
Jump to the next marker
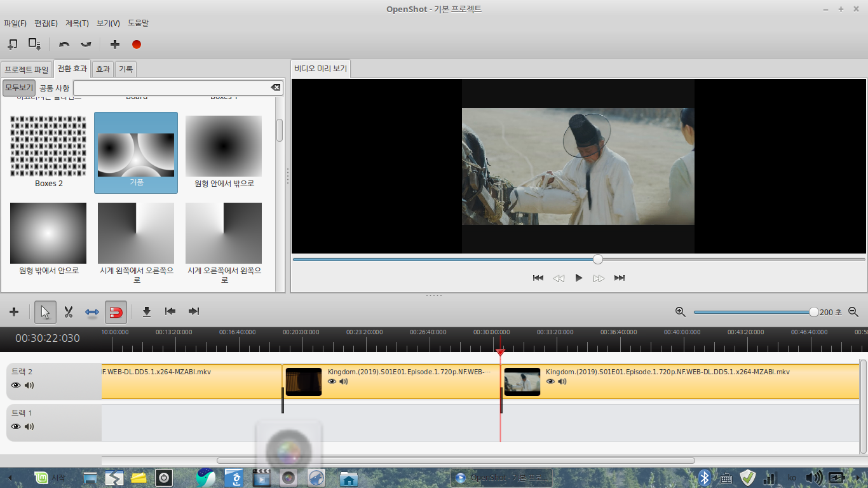pyautogui.click(x=194, y=311)
